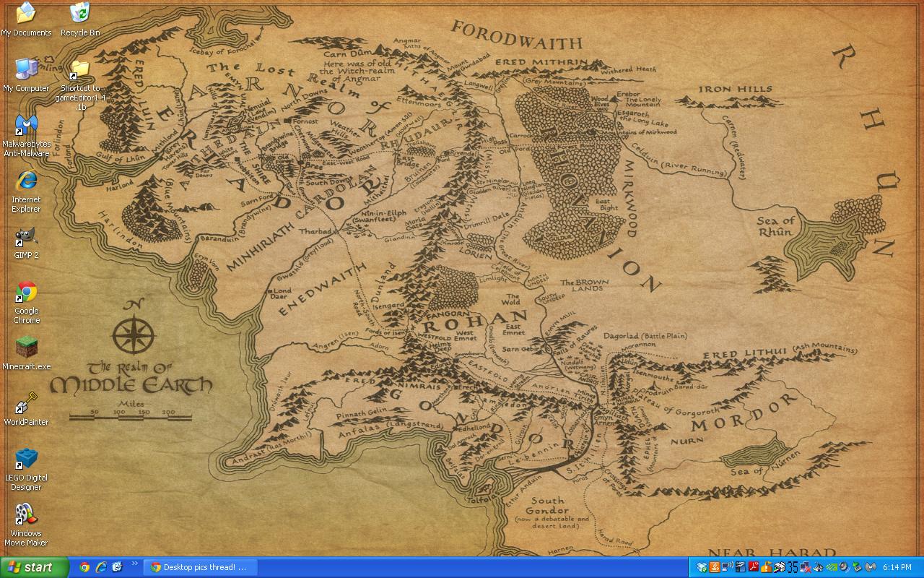Select the Shortcut to gameEditor1.4.1b folder
Viewport: 924px width, 578px height.
pos(80,85)
